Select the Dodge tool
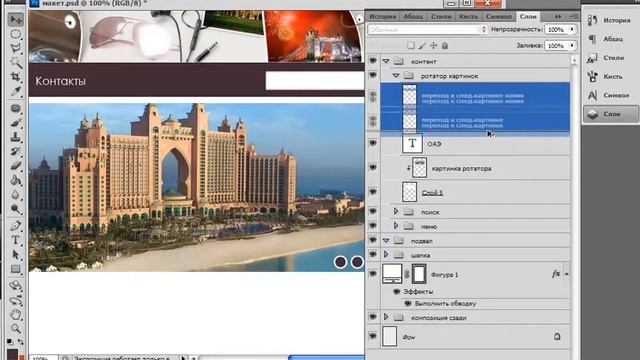This screenshot has height=360, width=640. tap(16, 209)
